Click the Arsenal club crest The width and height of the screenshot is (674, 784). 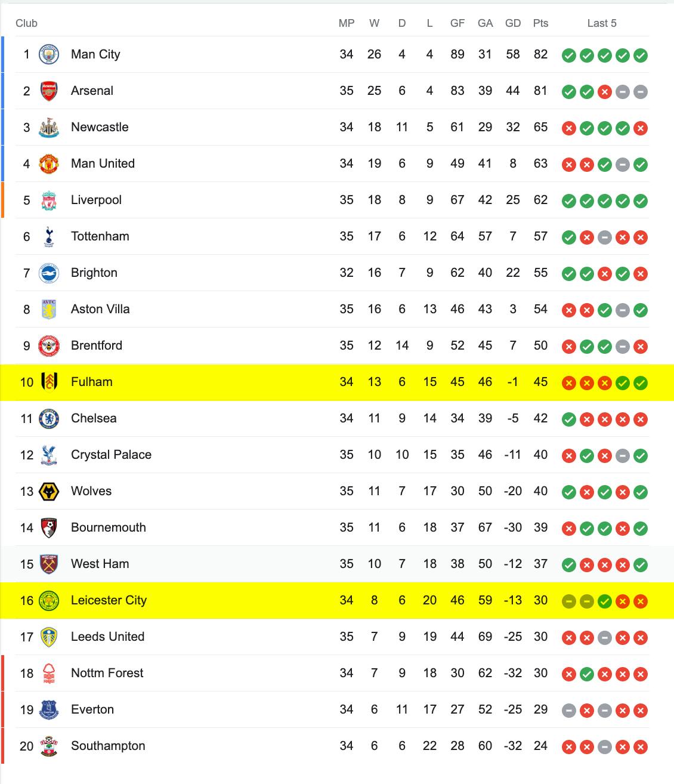pos(49,91)
